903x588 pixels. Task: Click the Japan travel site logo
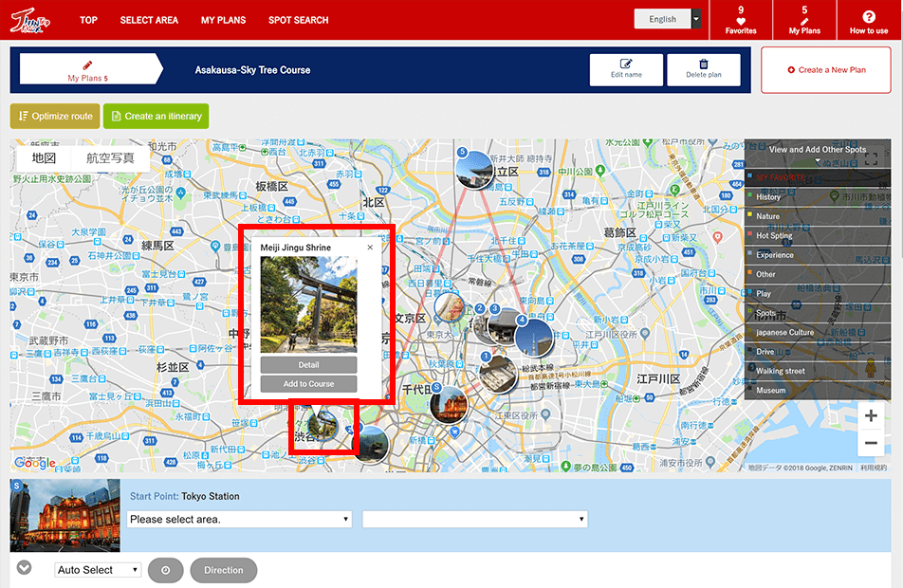pyautogui.click(x=30, y=21)
